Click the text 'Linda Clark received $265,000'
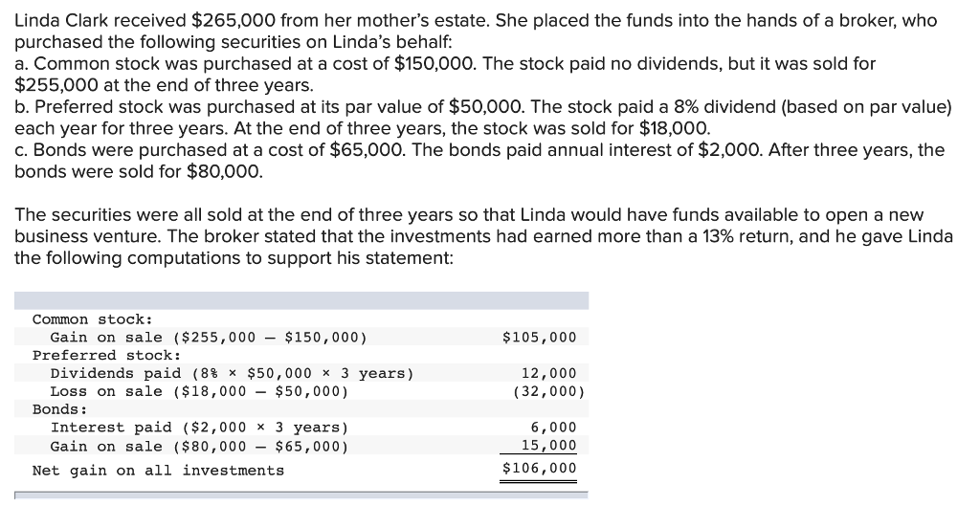Viewport: 980px width, 505px height. coord(145,21)
